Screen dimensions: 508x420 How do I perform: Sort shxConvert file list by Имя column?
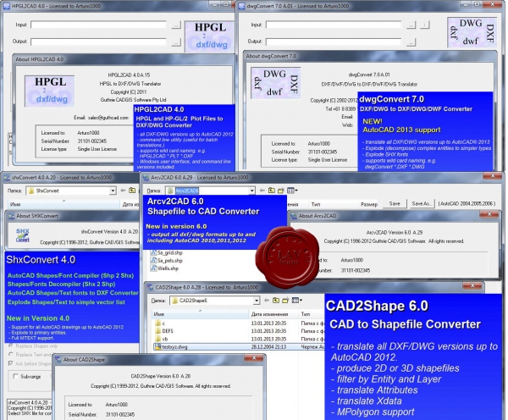click(x=63, y=204)
